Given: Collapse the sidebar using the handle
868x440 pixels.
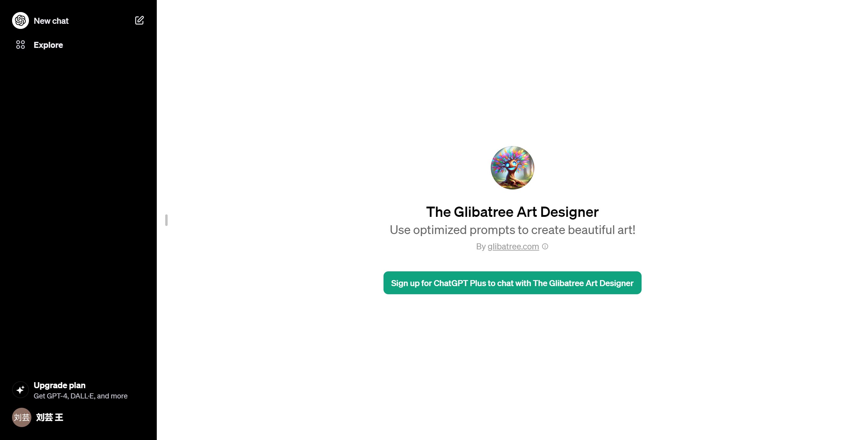Looking at the screenshot, I should tap(166, 220).
